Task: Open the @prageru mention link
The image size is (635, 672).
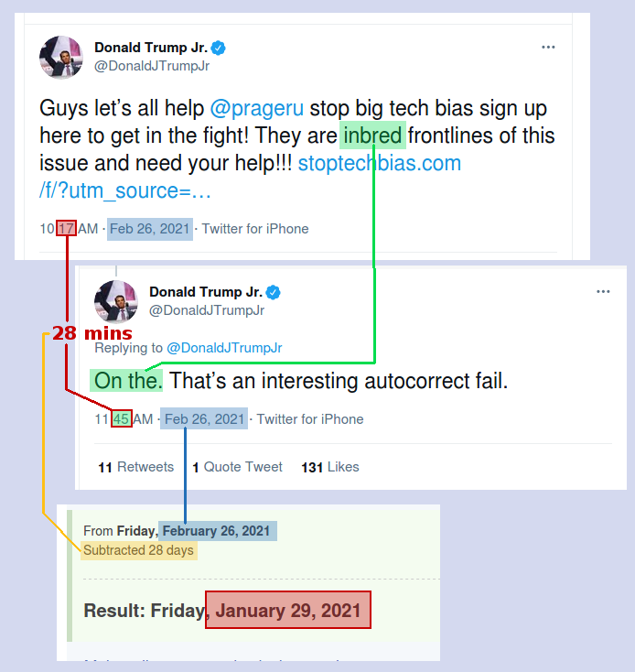Action: pos(257,108)
